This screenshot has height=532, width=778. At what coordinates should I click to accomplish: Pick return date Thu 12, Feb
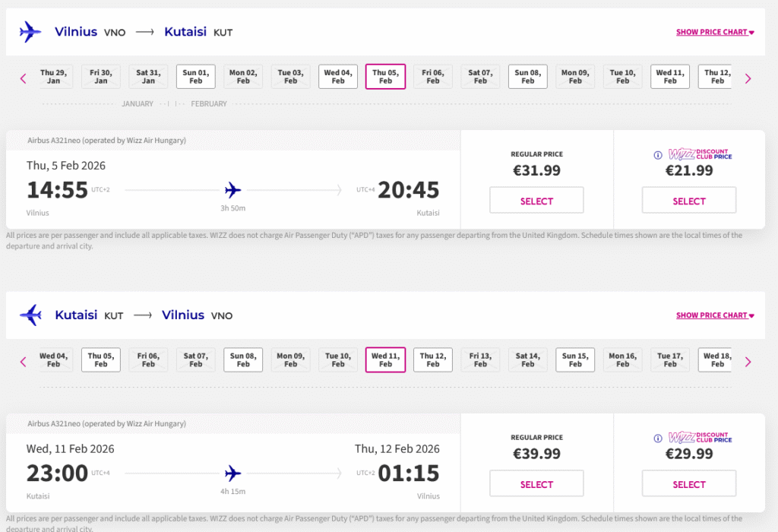click(433, 359)
